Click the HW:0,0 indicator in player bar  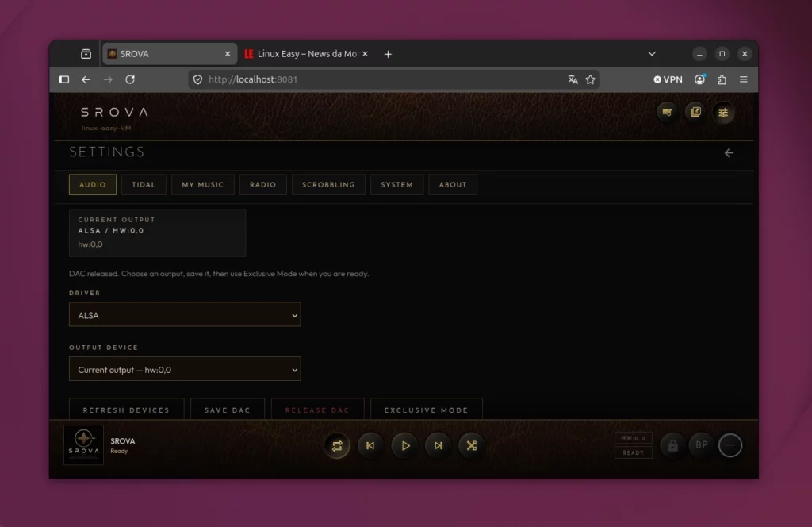coord(634,438)
